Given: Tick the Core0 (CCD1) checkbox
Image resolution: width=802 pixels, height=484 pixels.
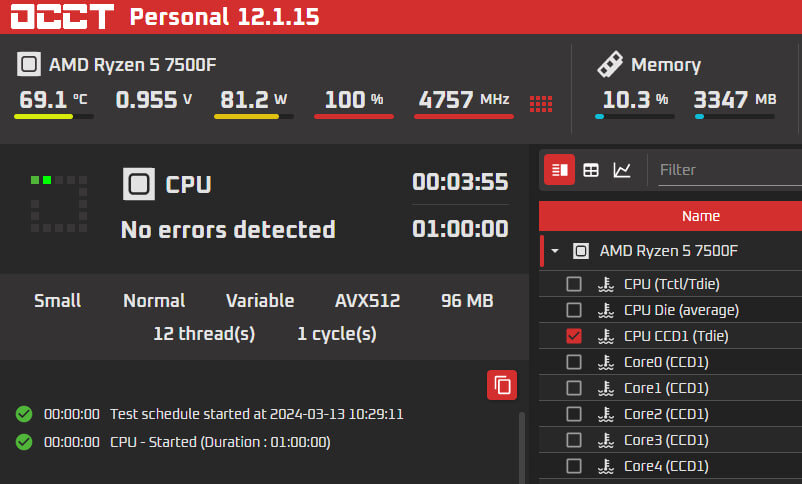Looking at the screenshot, I should point(574,362).
